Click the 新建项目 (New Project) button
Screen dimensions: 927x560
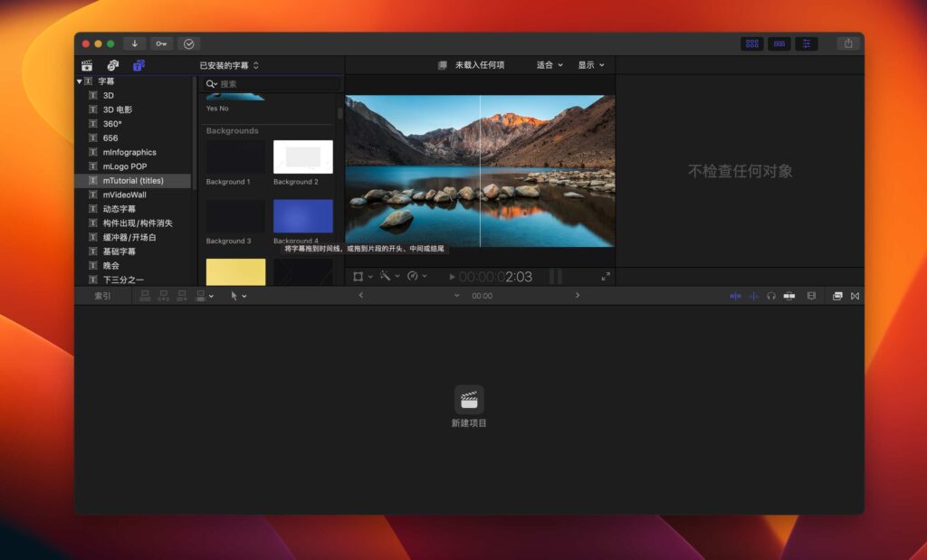pyautogui.click(x=467, y=404)
